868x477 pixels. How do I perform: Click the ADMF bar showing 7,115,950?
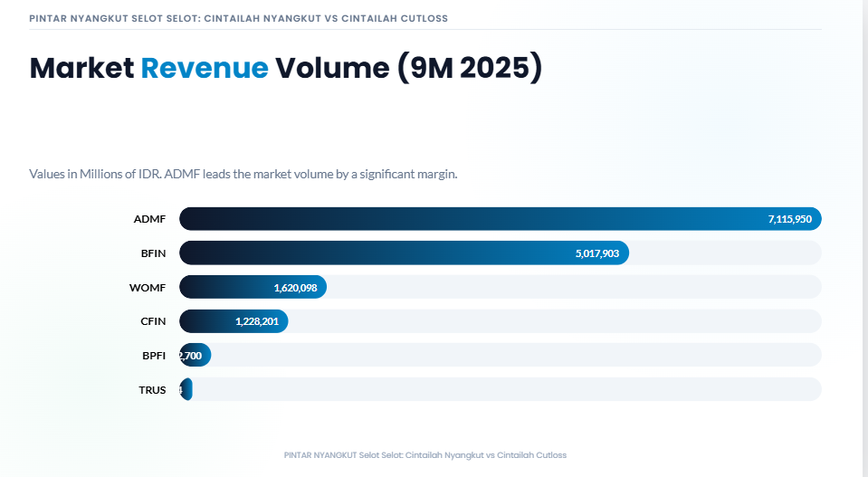coord(500,218)
